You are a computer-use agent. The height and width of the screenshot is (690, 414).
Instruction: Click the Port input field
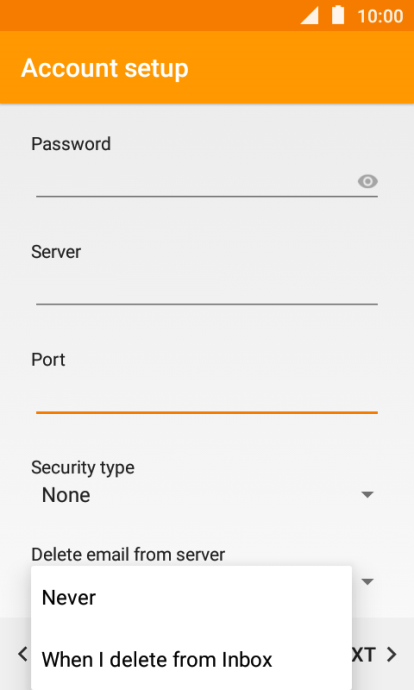(x=207, y=397)
